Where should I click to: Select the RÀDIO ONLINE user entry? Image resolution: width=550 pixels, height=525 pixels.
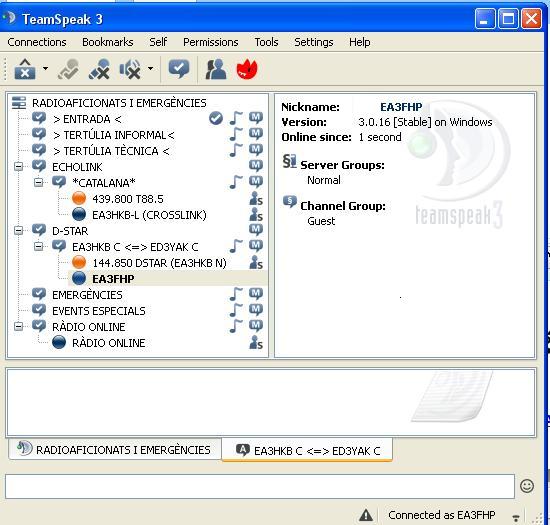point(108,343)
